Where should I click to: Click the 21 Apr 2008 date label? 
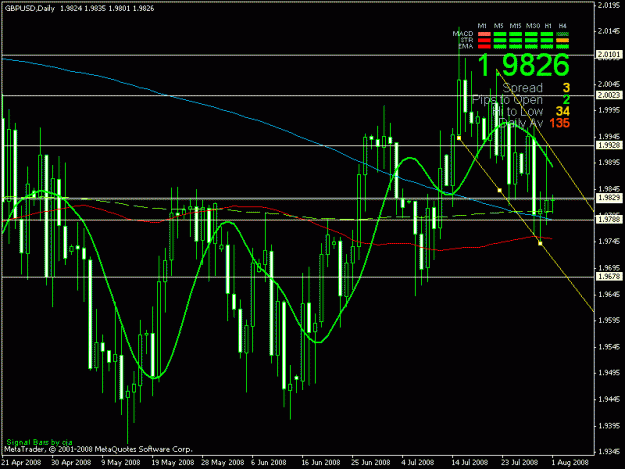22,462
